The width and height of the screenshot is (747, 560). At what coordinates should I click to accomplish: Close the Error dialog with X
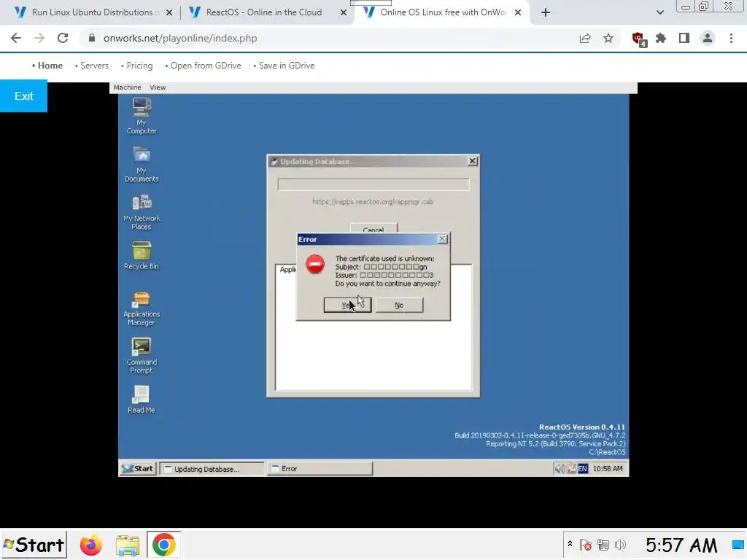click(442, 239)
